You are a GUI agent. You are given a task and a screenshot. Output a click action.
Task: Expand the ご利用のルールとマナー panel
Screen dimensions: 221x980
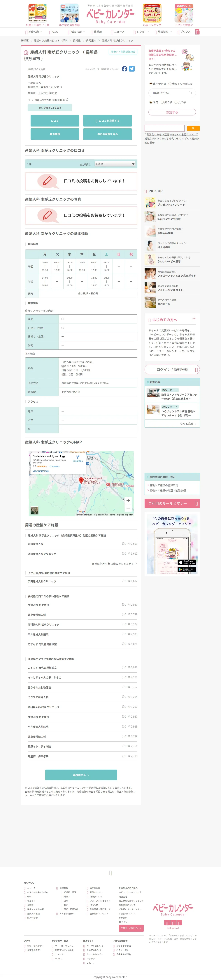click(x=172, y=503)
